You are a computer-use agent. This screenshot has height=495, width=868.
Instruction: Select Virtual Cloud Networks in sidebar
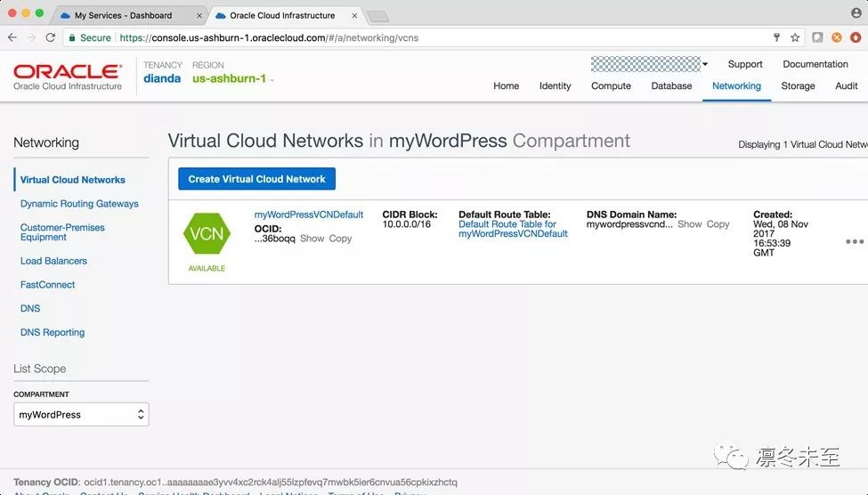(x=72, y=180)
